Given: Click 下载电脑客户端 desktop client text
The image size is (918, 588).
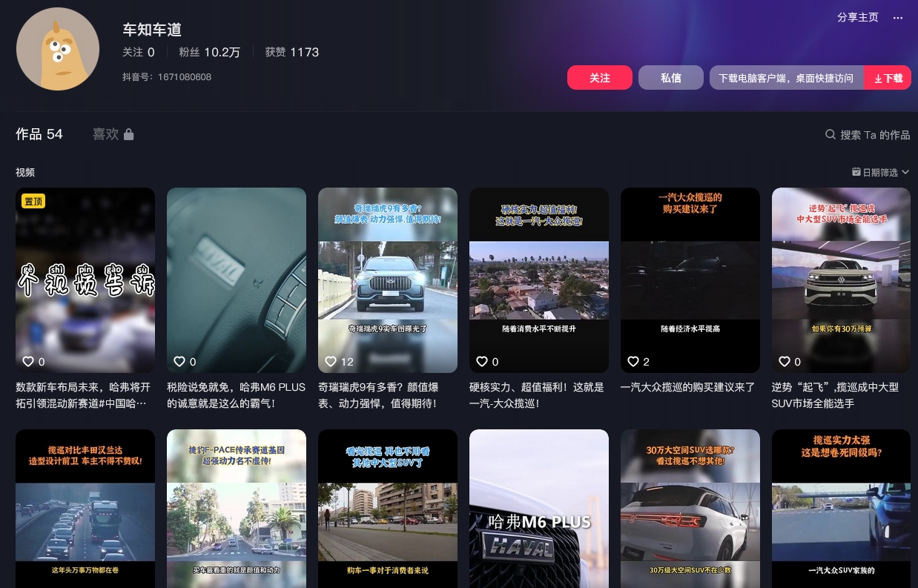Looking at the screenshot, I should pyautogui.click(x=786, y=78).
